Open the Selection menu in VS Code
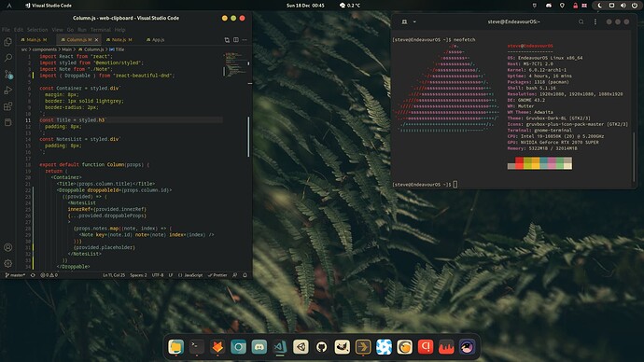644x362 pixels. coord(37,30)
